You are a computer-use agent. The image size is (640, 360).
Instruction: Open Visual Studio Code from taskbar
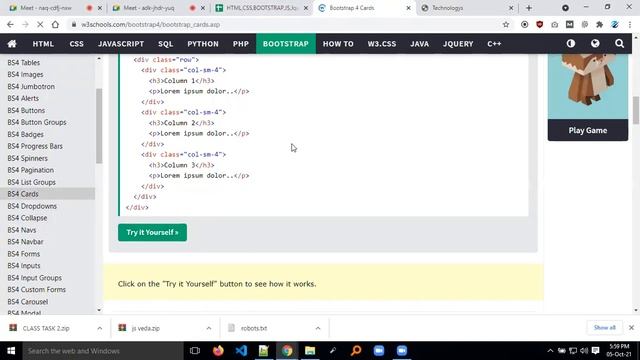click(x=241, y=351)
